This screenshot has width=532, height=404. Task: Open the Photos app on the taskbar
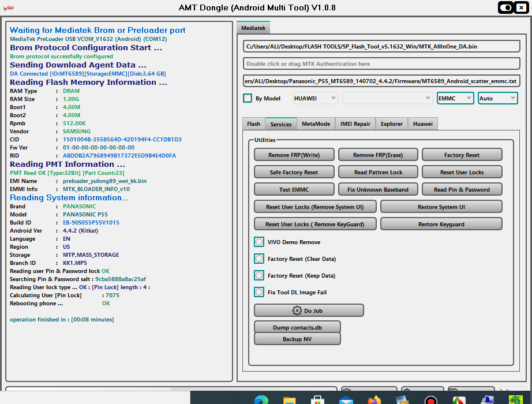tap(402, 399)
